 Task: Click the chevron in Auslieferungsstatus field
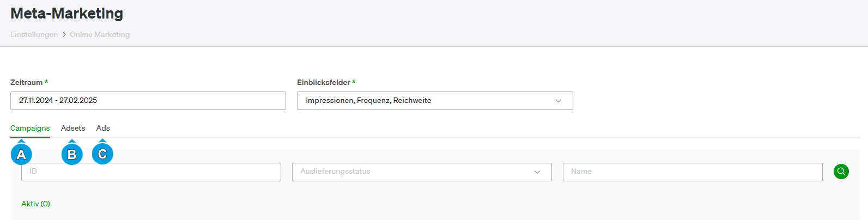pyautogui.click(x=537, y=172)
